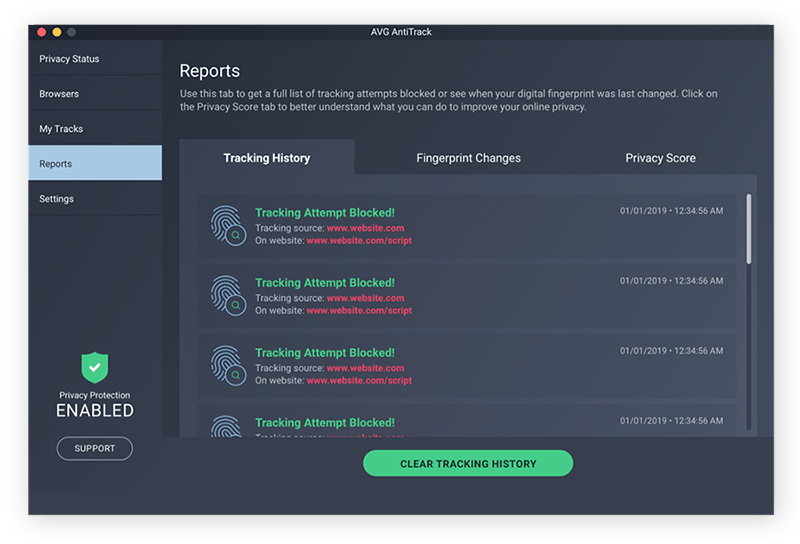Open the Privacy Status sidebar section
This screenshot has width=800, height=544.
pos(95,59)
